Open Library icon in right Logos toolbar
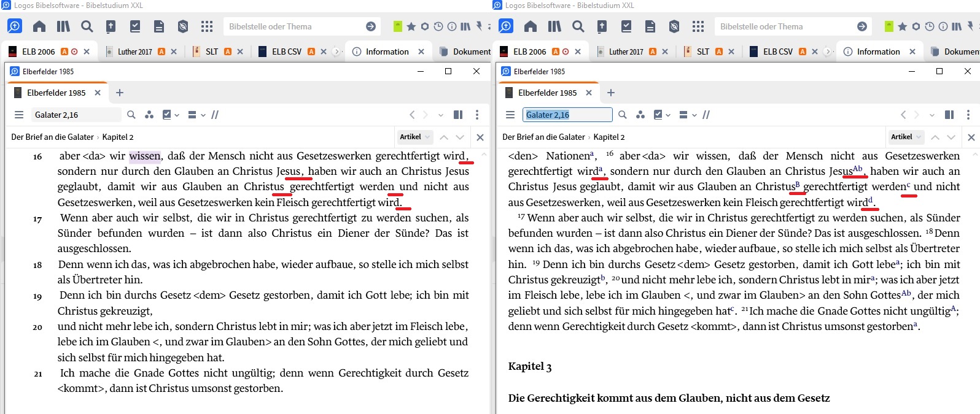Viewport: 980px width, 414px height. point(554,26)
